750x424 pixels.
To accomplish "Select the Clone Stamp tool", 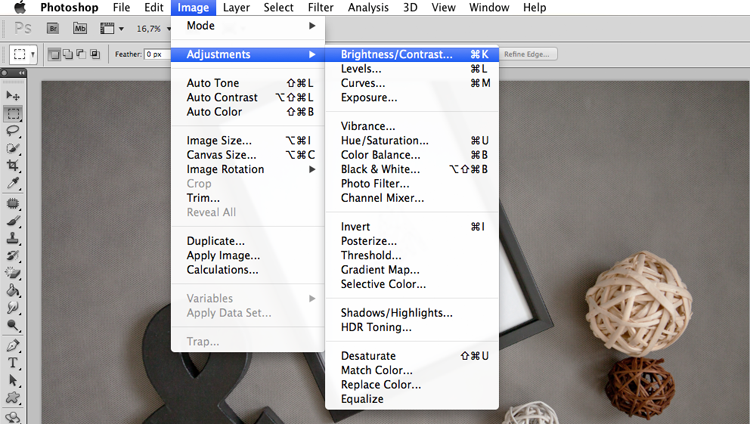I will point(13,238).
